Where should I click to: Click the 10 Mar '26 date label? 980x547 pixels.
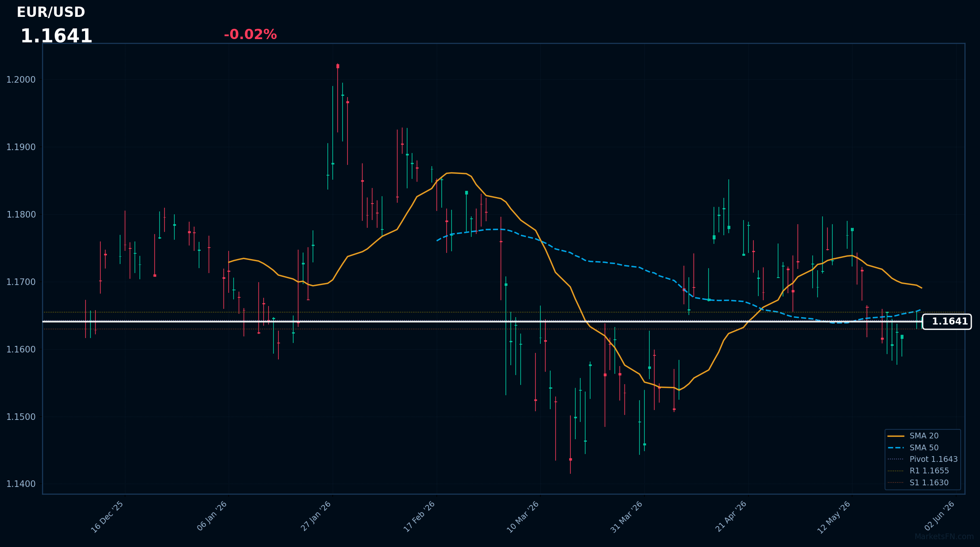point(523,517)
